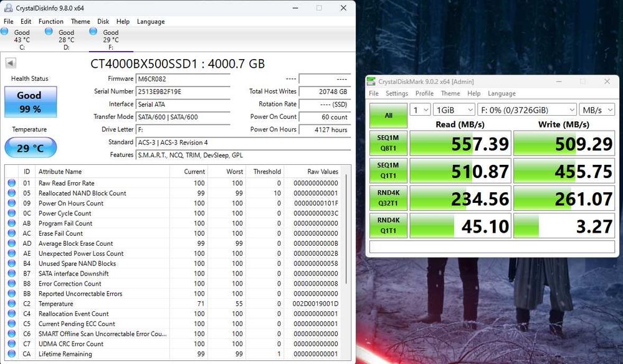
Task: Click the All benchmark button
Action: (388, 116)
